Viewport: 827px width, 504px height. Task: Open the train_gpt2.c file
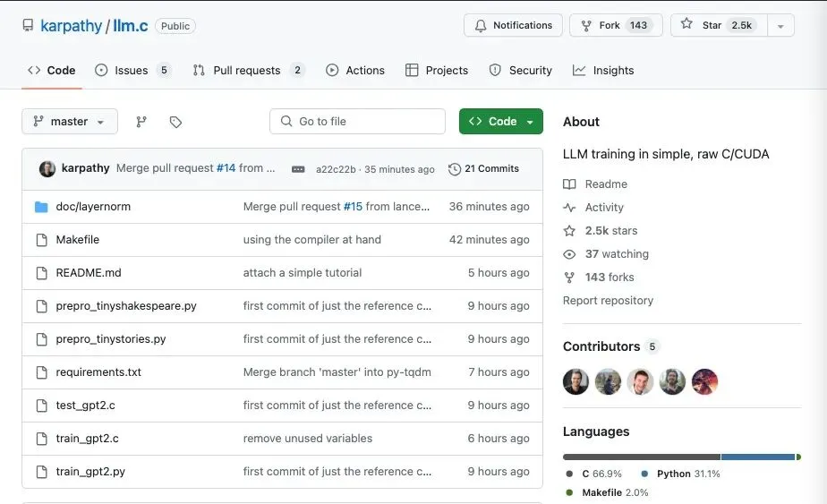88,439
